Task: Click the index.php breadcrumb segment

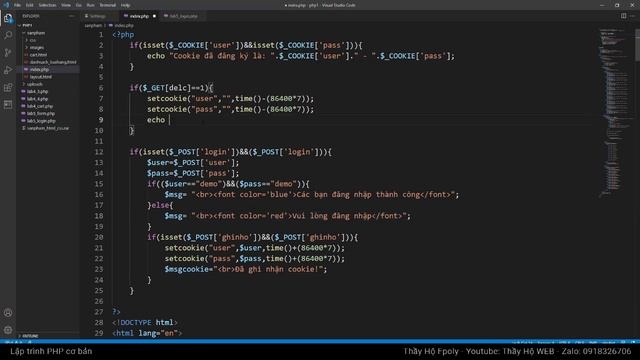Action: point(124,25)
